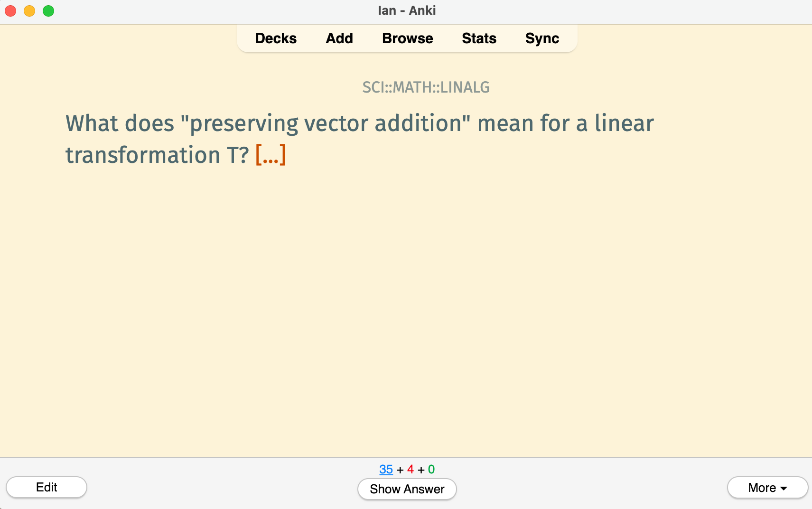Click the blue new-card count 35

386,470
